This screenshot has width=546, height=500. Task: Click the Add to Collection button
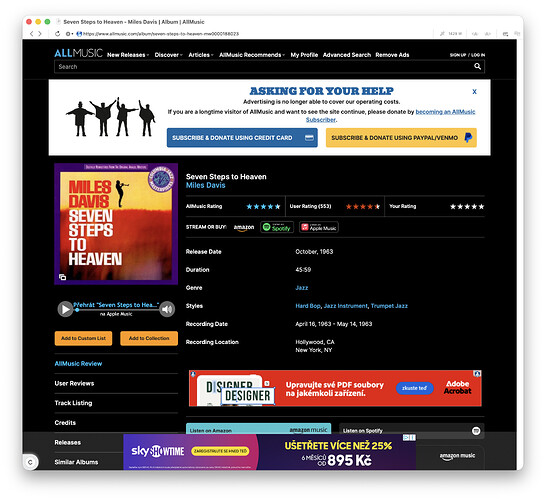click(149, 338)
